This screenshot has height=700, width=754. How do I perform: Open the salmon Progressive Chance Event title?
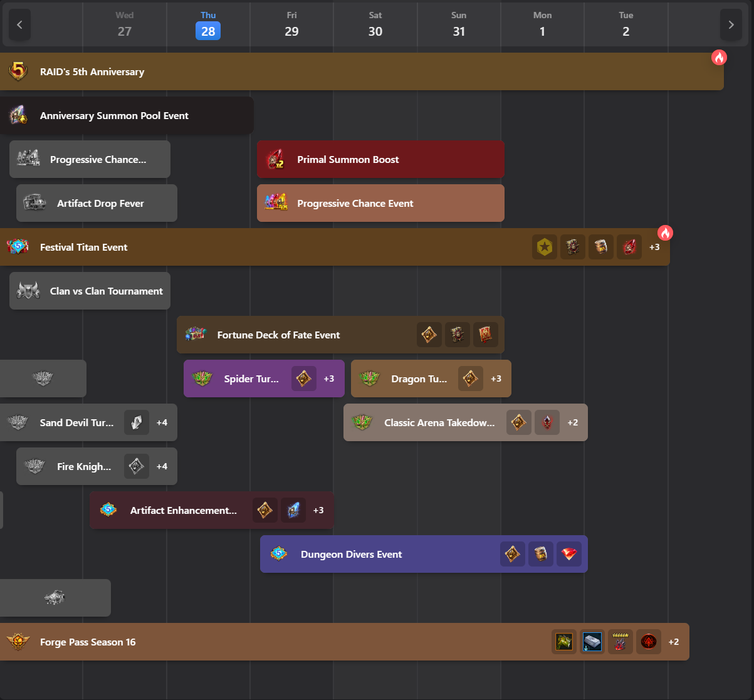pos(355,203)
